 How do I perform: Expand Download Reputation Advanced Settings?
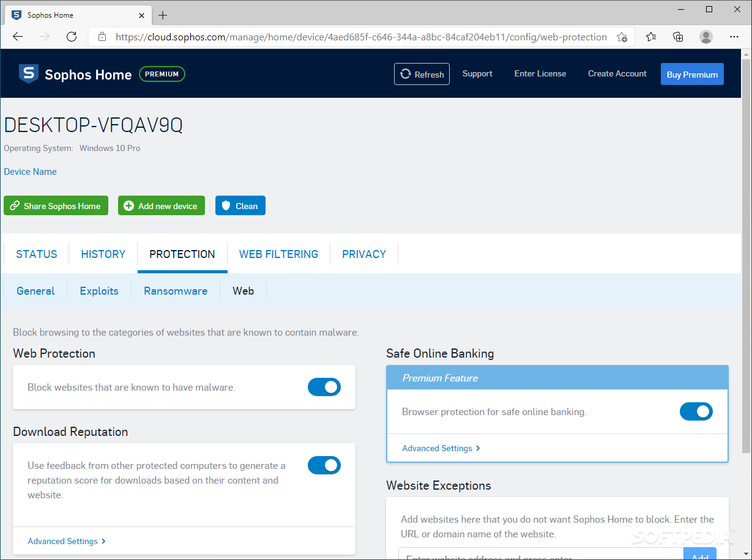coord(67,541)
